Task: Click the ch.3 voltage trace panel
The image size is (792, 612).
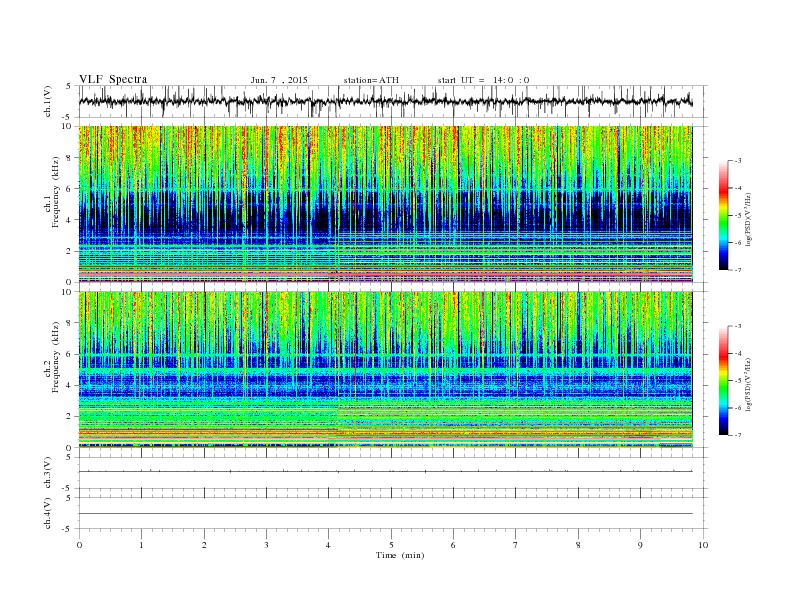Action: point(393,473)
